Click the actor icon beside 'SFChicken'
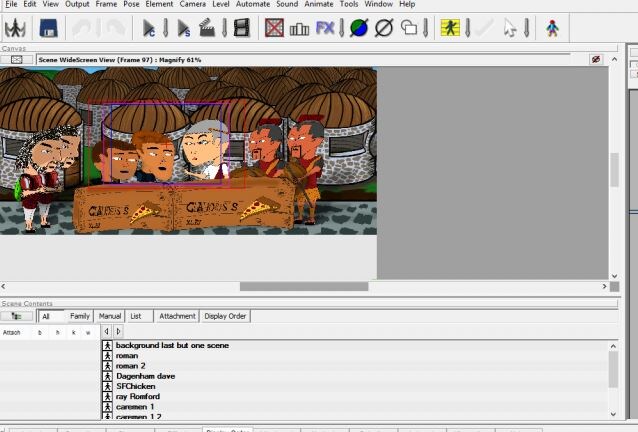This screenshot has width=638, height=432. click(x=107, y=386)
